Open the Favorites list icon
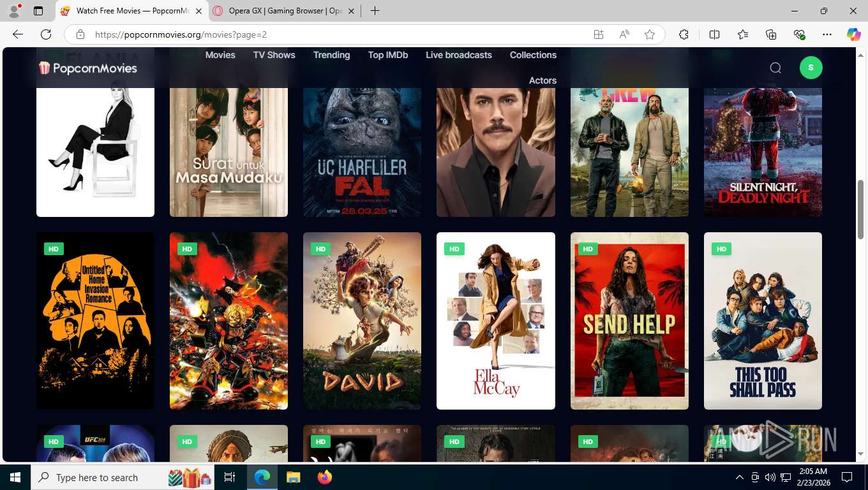Image resolution: width=868 pixels, height=490 pixels. [743, 34]
